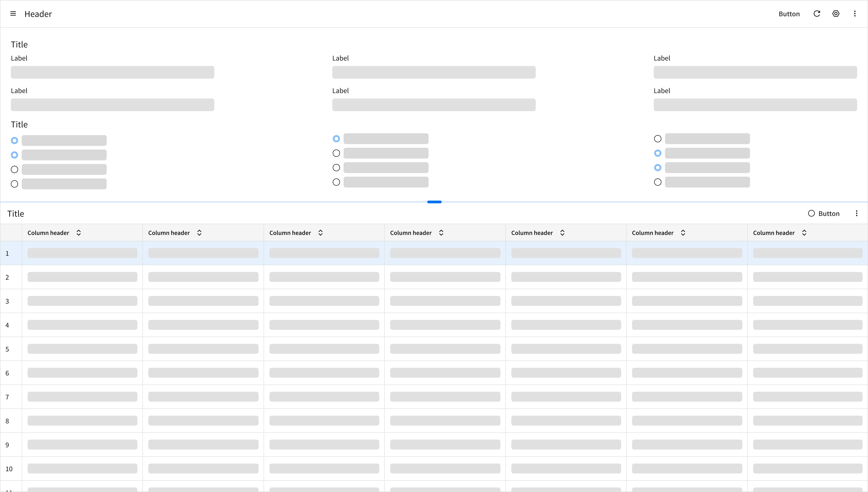Click the refresh icon in header

pyautogui.click(x=817, y=14)
